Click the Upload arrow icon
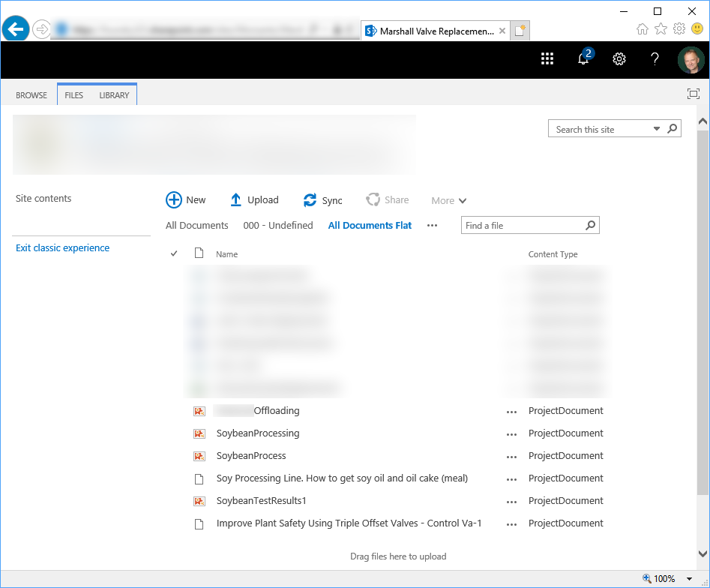Screen dimensions: 710x588 (x=235, y=199)
